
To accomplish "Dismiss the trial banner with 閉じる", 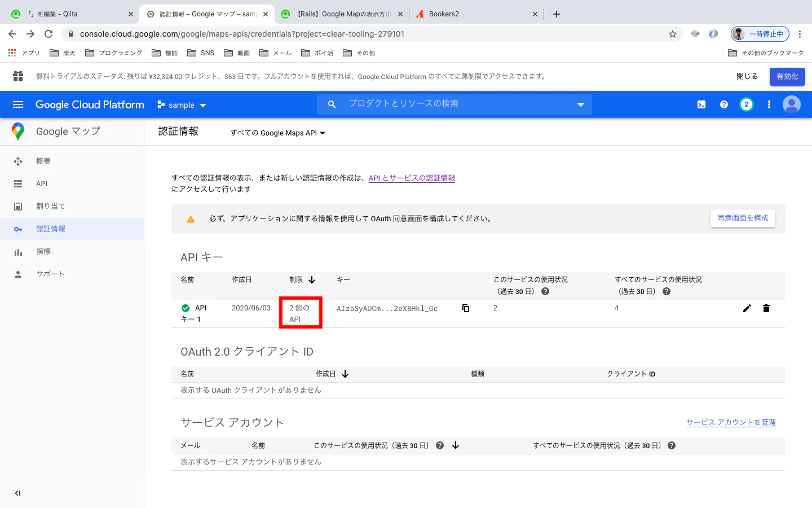I will [747, 76].
